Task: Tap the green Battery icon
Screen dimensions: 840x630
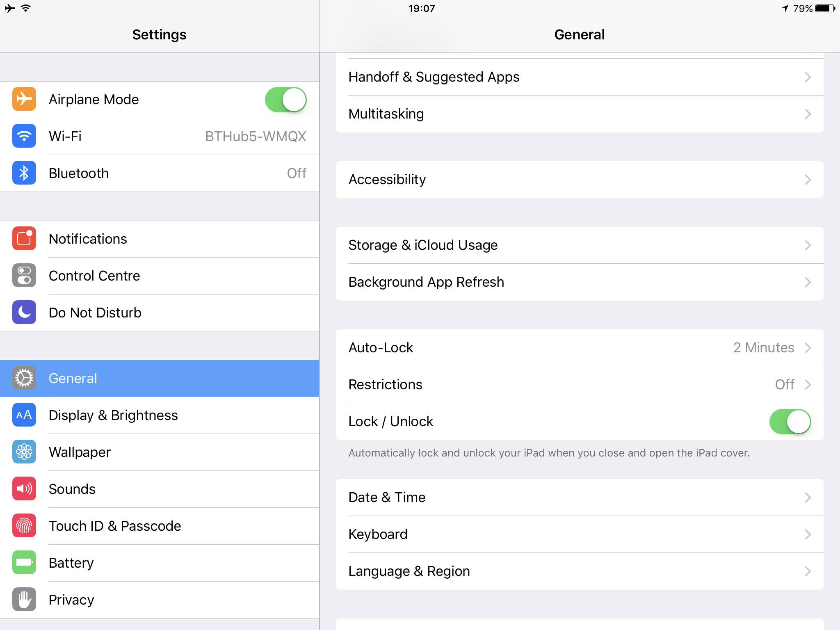Action: [x=24, y=563]
